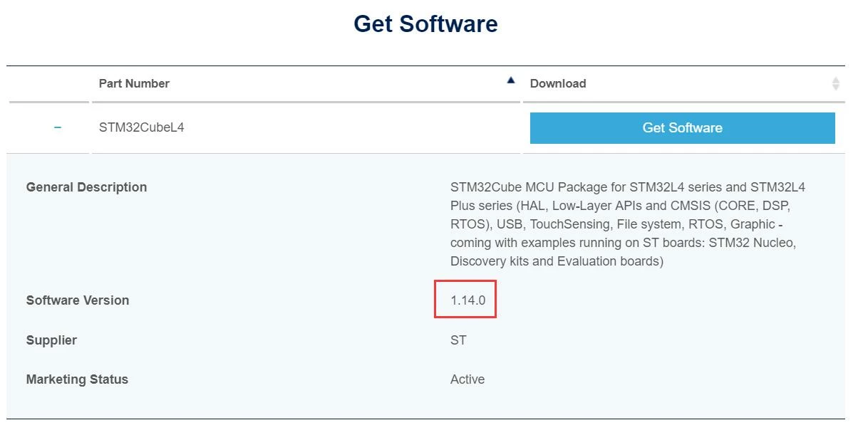Viewport: 868px width, 425px height.
Task: Click the Marketing Status label
Action: tap(77, 379)
